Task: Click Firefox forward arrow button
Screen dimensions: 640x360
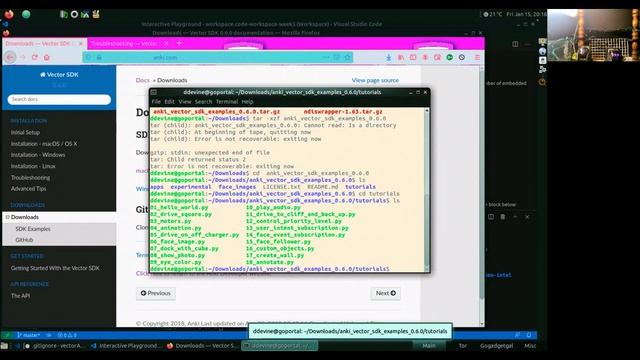Action: [x=23, y=58]
